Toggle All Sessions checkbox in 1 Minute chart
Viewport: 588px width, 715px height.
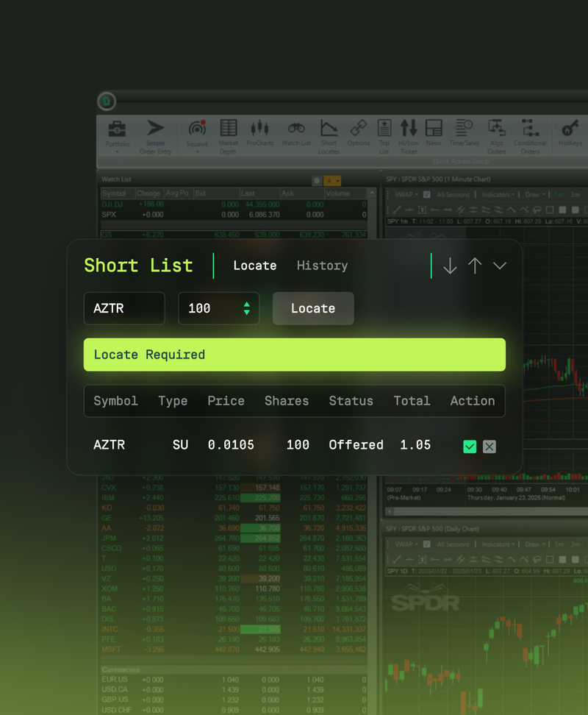click(427, 195)
